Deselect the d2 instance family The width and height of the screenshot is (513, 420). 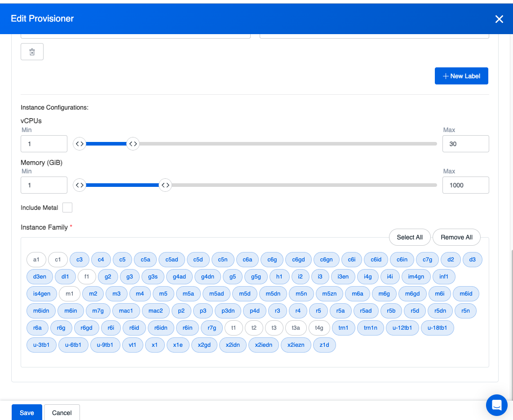451,259
